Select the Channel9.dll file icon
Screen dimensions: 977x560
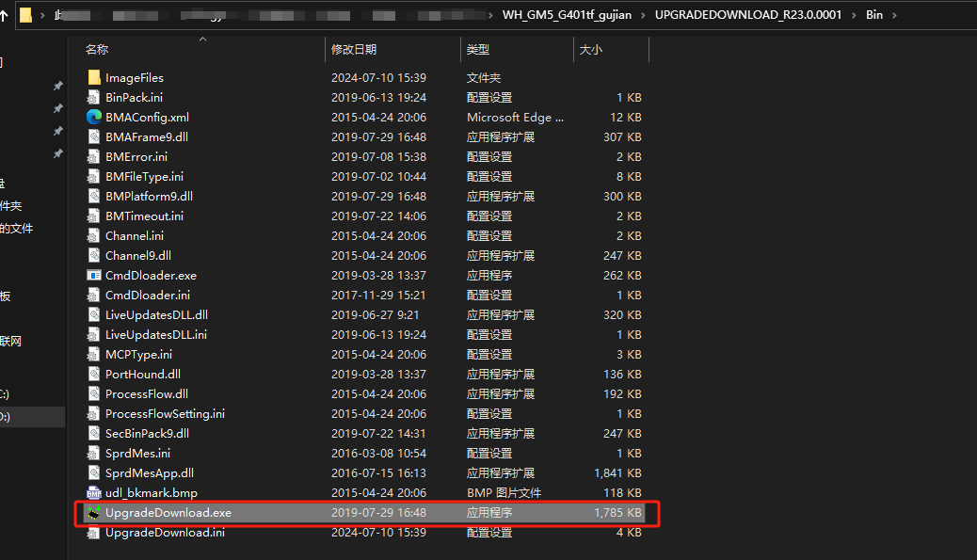click(94, 255)
